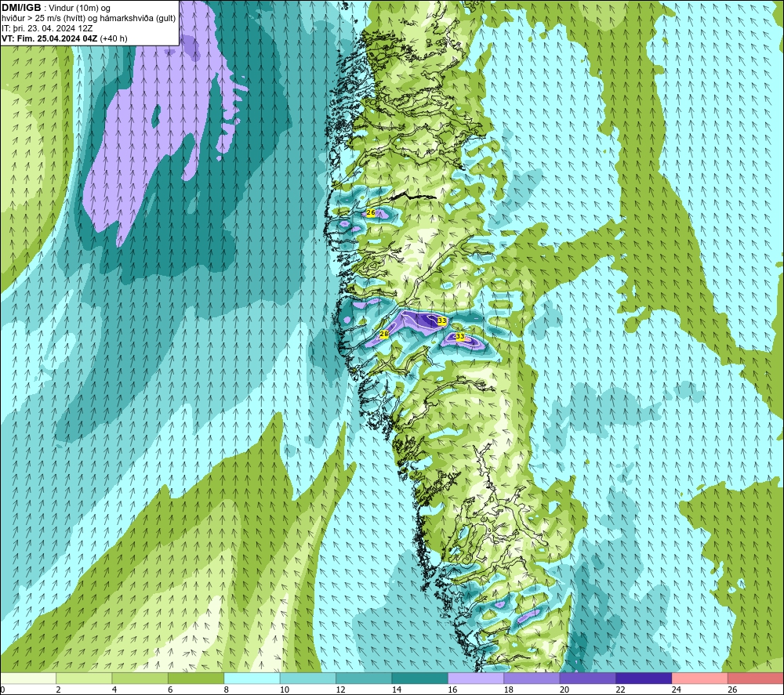Click the scale tick label 26 on the color bar
This screenshot has height=695, width=784.
pos(732,690)
